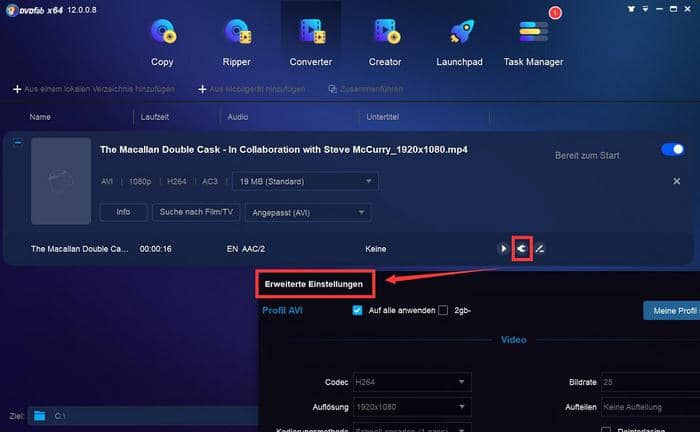
Task: Switch to the Converter module
Action: [311, 42]
